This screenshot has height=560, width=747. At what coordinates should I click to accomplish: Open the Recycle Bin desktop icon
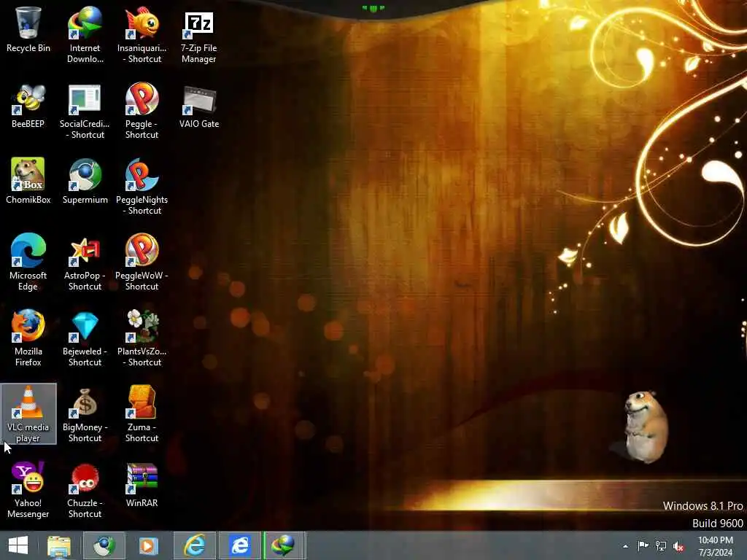(x=28, y=29)
